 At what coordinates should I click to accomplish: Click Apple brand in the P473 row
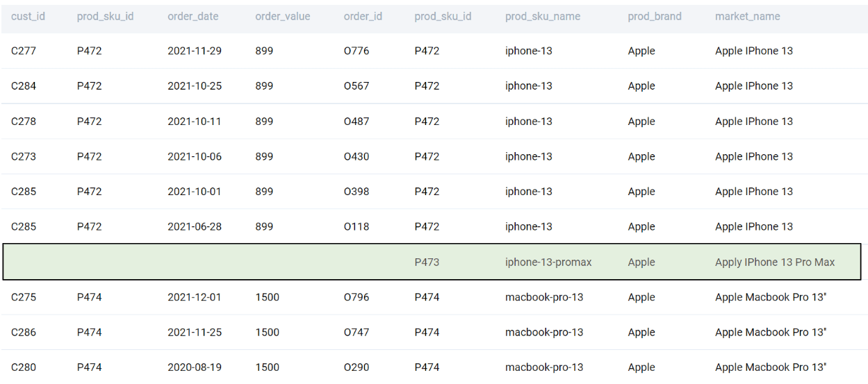click(x=641, y=262)
